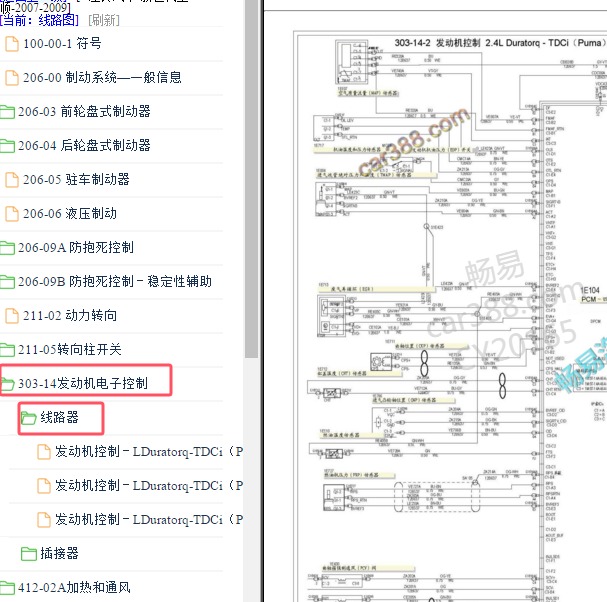Click the file icon of second 发动机控制 LDuratorq entry

pos(43,486)
